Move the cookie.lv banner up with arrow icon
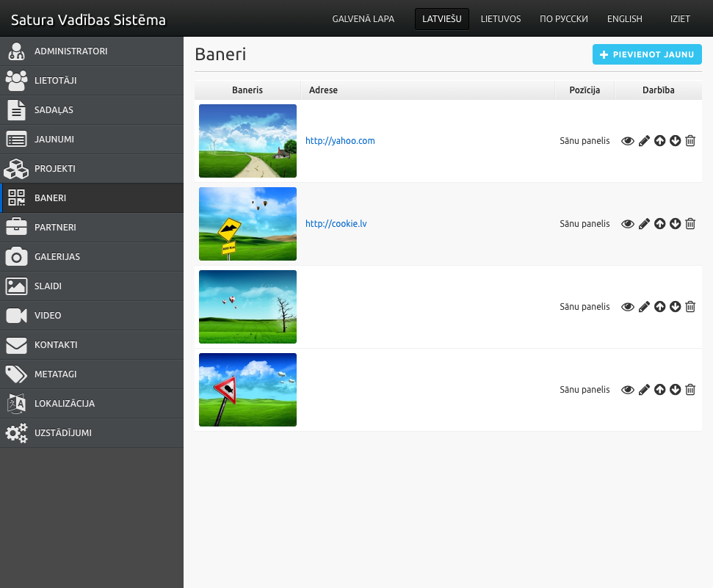The image size is (713, 588). tap(659, 224)
